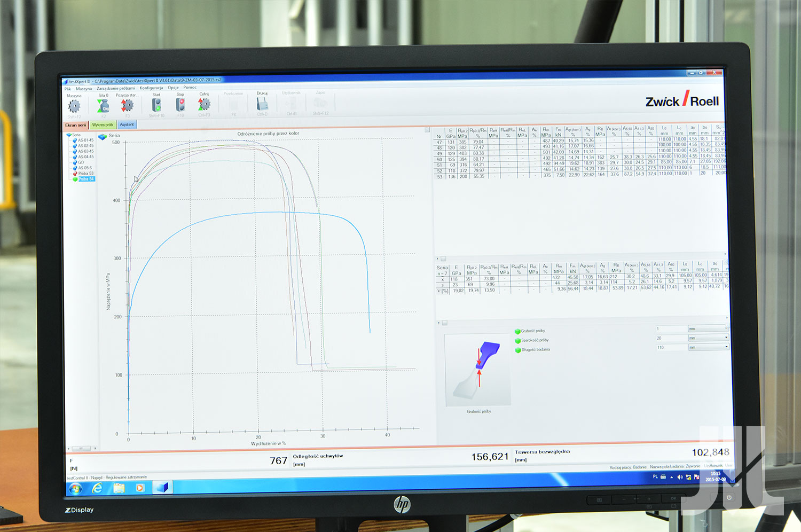Open the media player taskbar icon

coord(140,488)
